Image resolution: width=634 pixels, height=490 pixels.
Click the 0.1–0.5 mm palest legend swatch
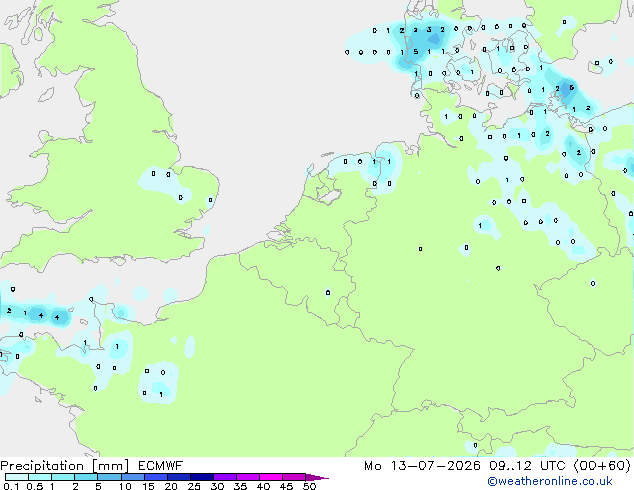pyautogui.click(x=17, y=477)
